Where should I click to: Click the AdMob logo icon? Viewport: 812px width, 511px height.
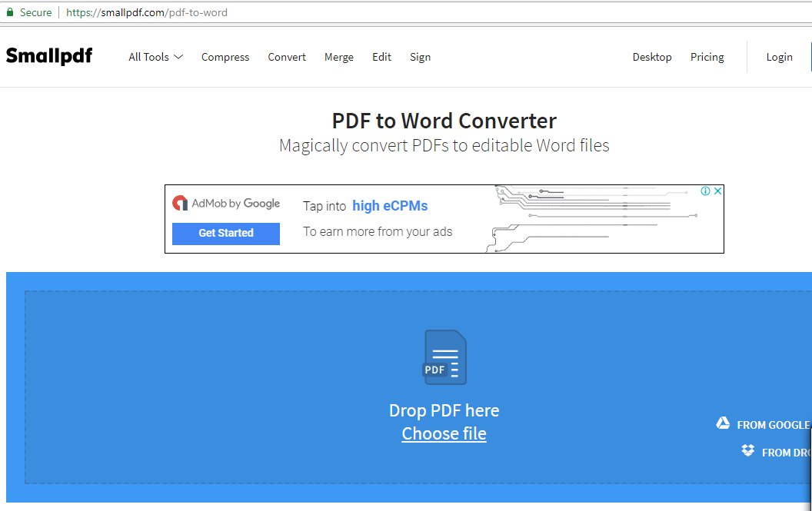click(180, 204)
